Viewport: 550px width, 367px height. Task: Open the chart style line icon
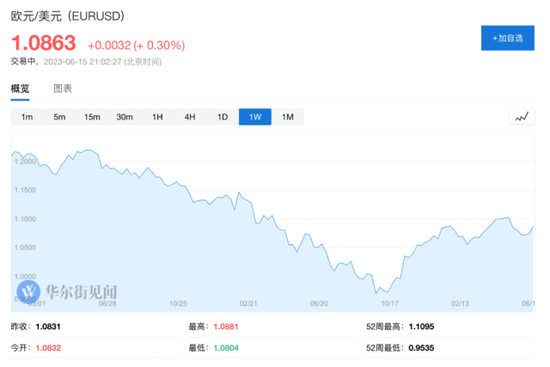point(522,117)
